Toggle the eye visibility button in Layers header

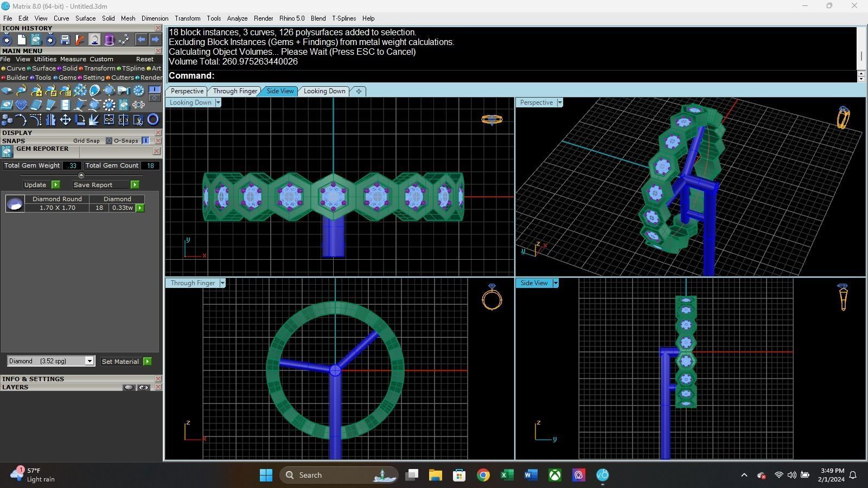143,387
